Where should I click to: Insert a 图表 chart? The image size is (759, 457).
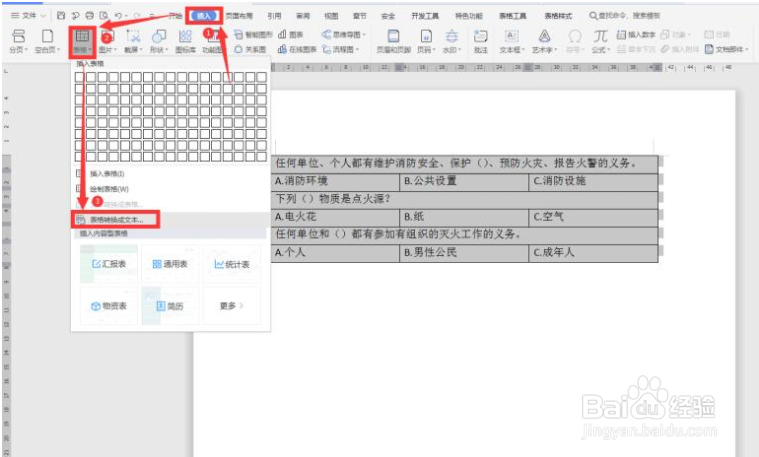(x=290, y=34)
